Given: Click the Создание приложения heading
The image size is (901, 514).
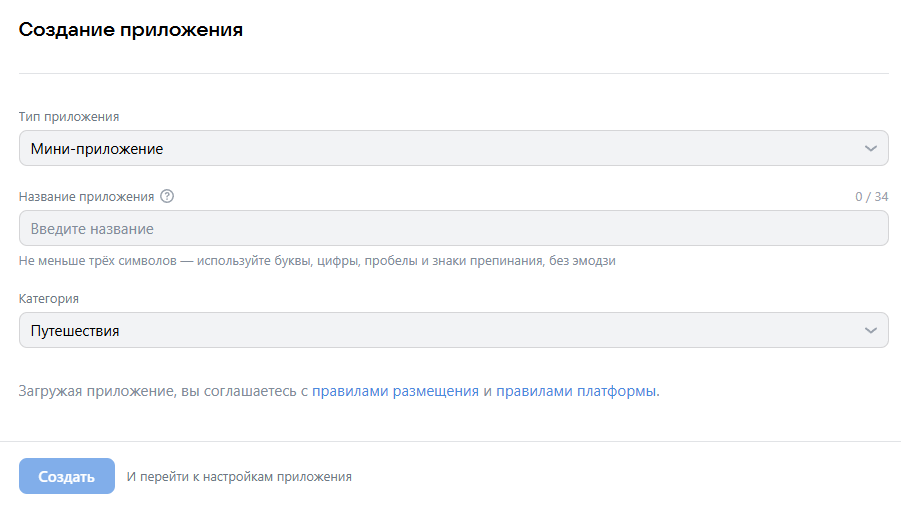Looking at the screenshot, I should point(131,30).
